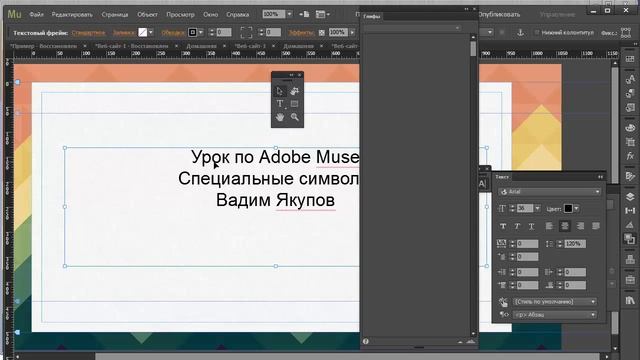Click the bold T text style icon

pyautogui.click(x=503, y=226)
